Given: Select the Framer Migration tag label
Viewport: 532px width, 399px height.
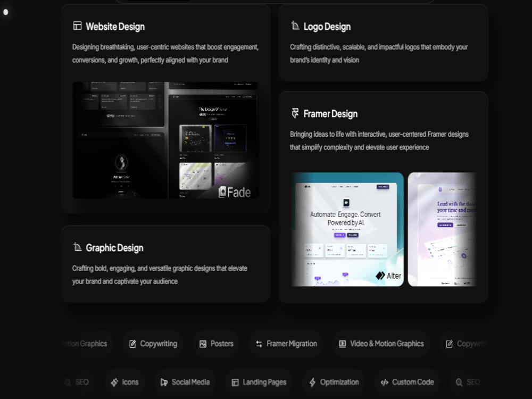Looking at the screenshot, I should pos(292,344).
